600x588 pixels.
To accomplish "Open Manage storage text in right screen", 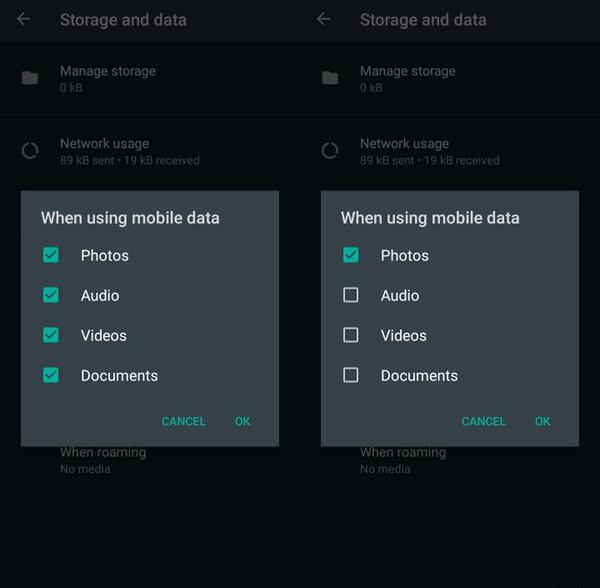I will [408, 71].
